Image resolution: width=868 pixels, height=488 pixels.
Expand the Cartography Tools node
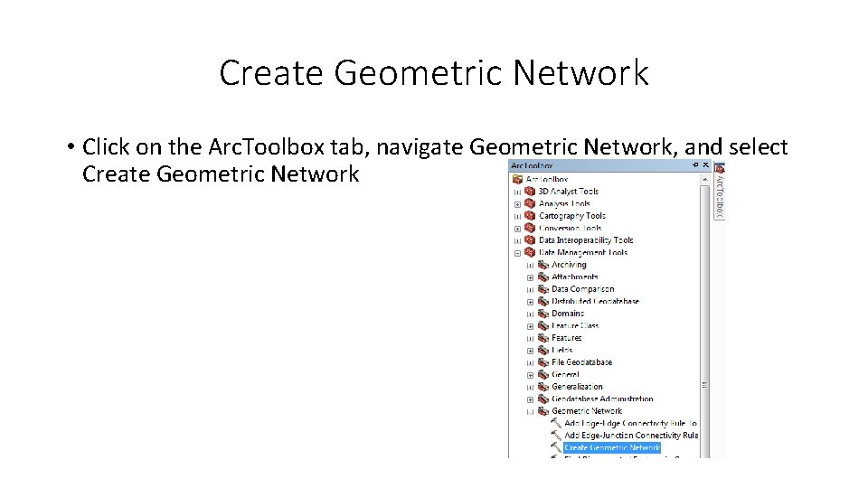tap(517, 216)
